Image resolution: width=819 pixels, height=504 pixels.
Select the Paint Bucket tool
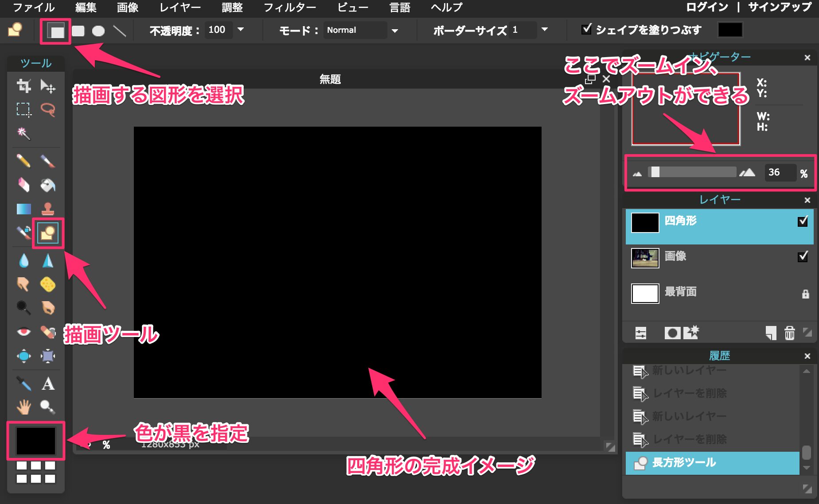[x=48, y=185]
